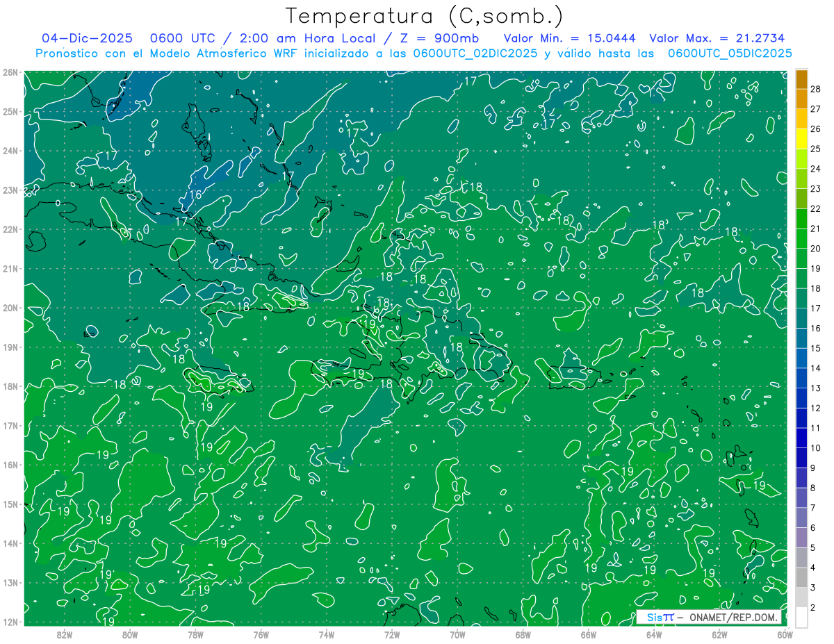
Task: Click latitude axis label "17N"
Action: point(10,426)
